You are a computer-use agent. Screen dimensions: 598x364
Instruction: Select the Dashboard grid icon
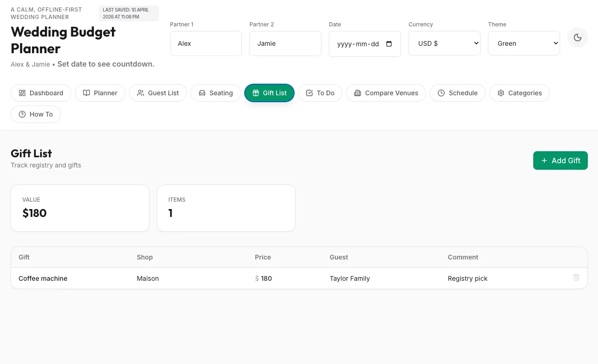coord(22,93)
